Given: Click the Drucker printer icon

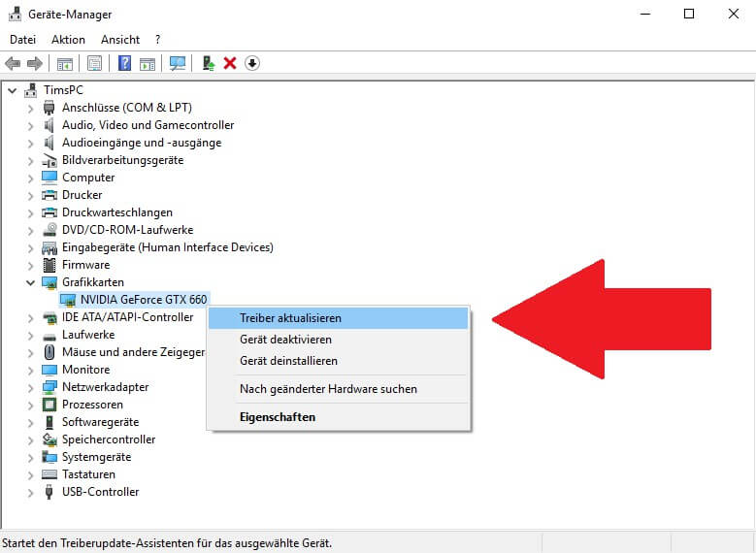Looking at the screenshot, I should (x=49, y=195).
